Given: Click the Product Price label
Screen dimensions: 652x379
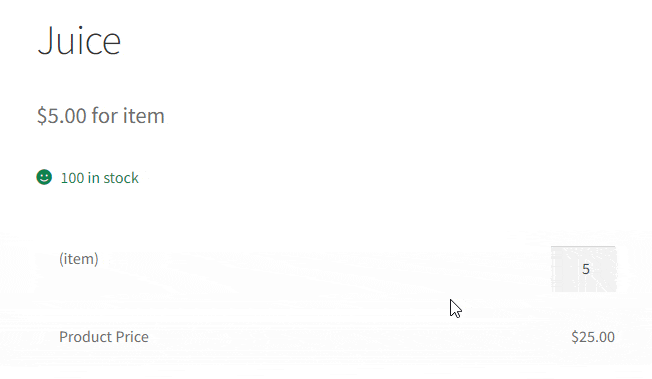Looking at the screenshot, I should [104, 337].
